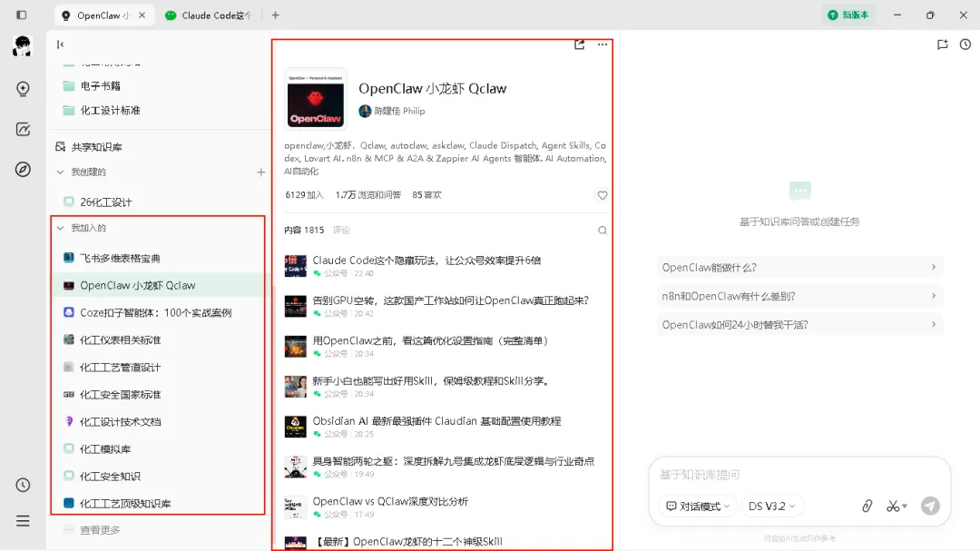Collapse the 我创建的 section
Screen dimensions: 980x551
pos(60,172)
